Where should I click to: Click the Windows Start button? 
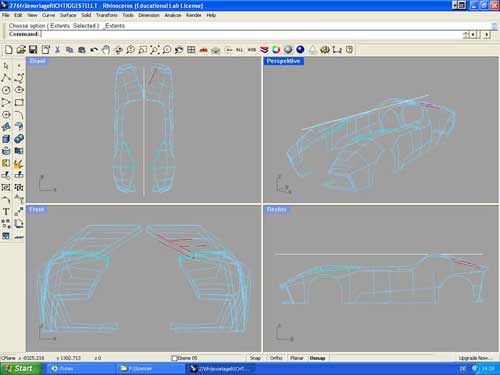click(21, 368)
